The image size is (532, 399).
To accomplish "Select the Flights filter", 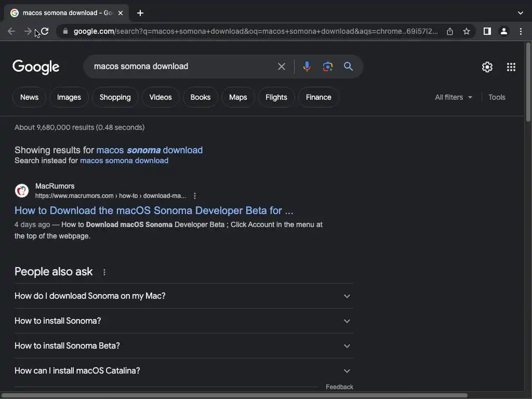I will click(276, 97).
